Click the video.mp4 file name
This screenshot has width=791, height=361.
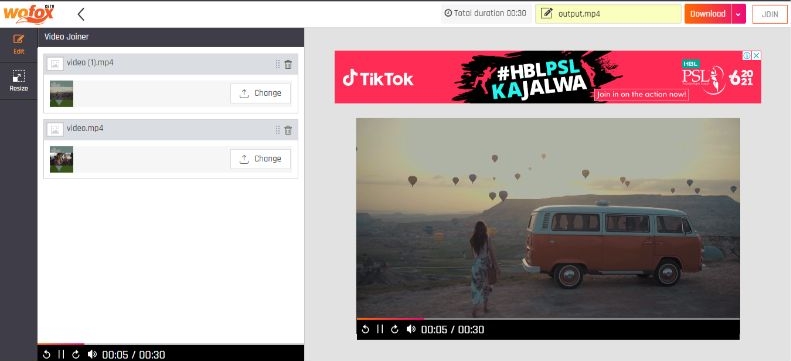click(85, 128)
